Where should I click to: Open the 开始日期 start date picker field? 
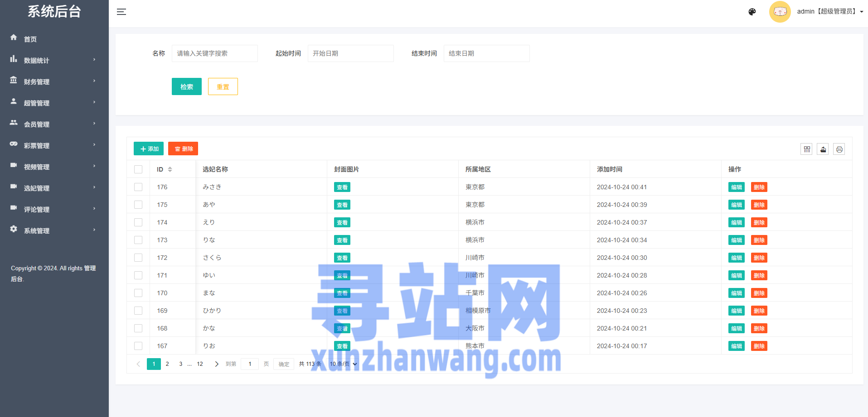point(350,53)
